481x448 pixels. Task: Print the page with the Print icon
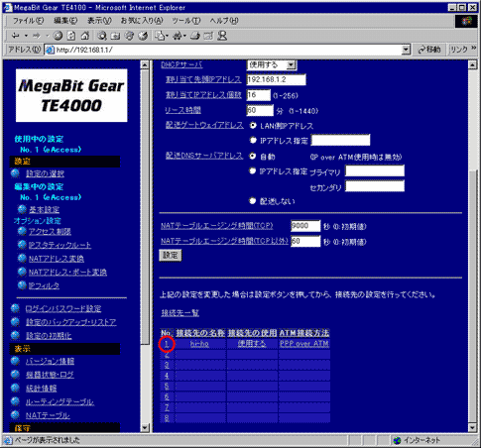pyautogui.click(x=195, y=36)
